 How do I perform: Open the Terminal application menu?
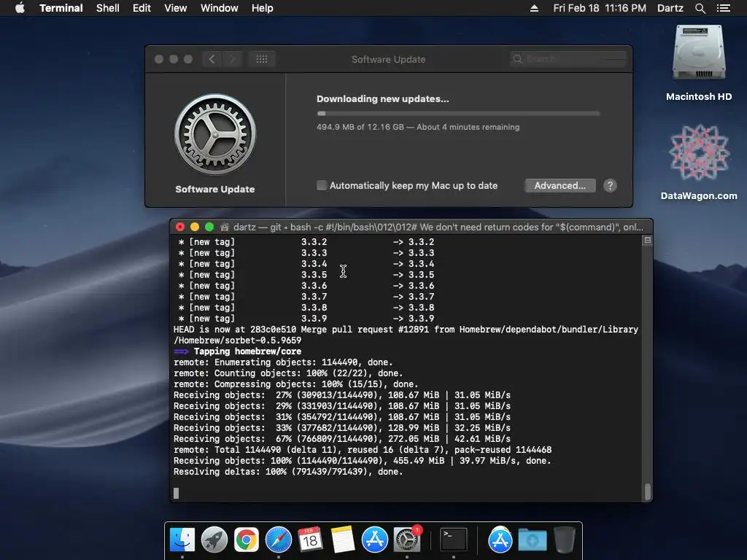click(x=61, y=8)
